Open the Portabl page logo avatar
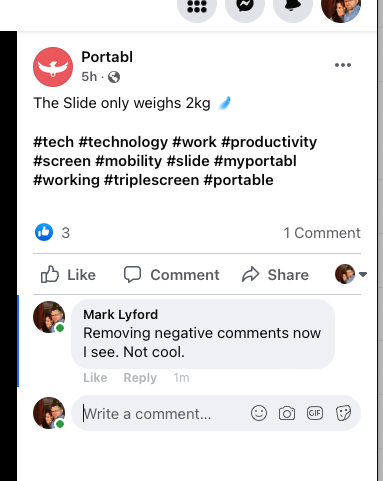 53,67
